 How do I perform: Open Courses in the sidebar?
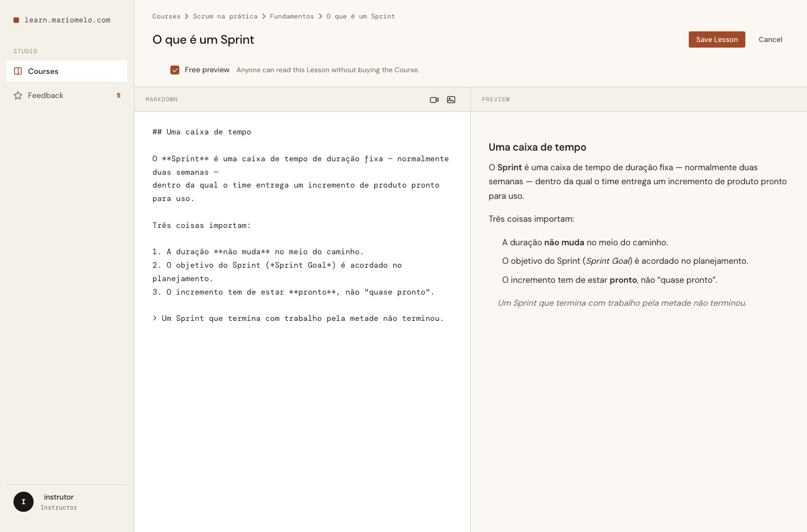(67, 71)
